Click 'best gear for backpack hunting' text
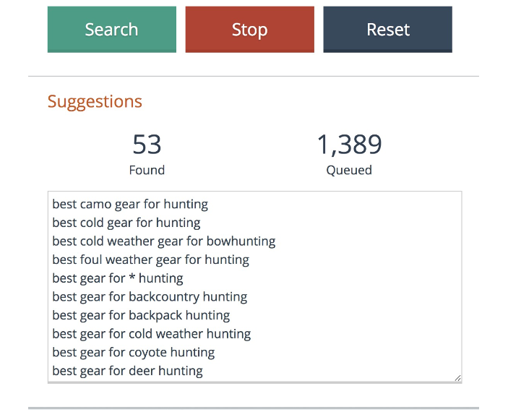Image resolution: width=508 pixels, height=420 pixels. coord(141,315)
